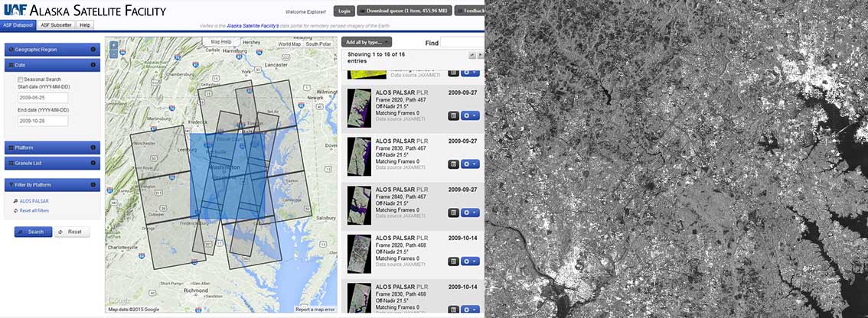The height and width of the screenshot is (318, 868).
Task: Click the UAF logo
Action: click(14, 10)
